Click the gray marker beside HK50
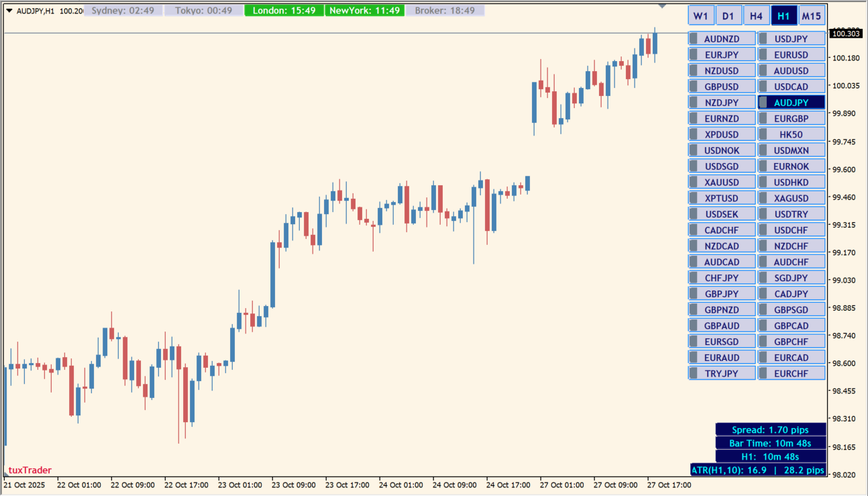The width and height of the screenshot is (868, 496). 763,134
